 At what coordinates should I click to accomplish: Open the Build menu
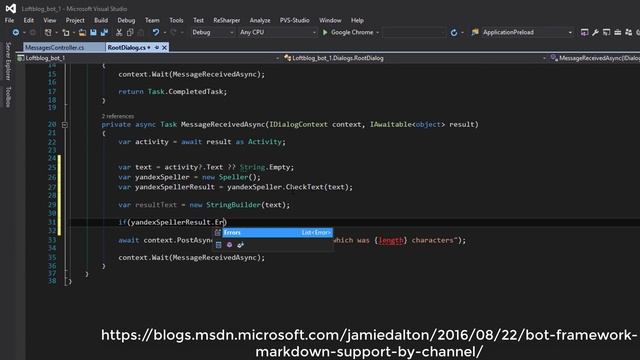pyautogui.click(x=101, y=20)
